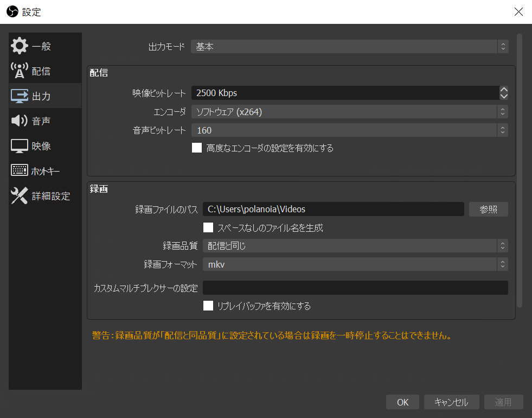Open the ホットキー settings tab

click(x=45, y=171)
